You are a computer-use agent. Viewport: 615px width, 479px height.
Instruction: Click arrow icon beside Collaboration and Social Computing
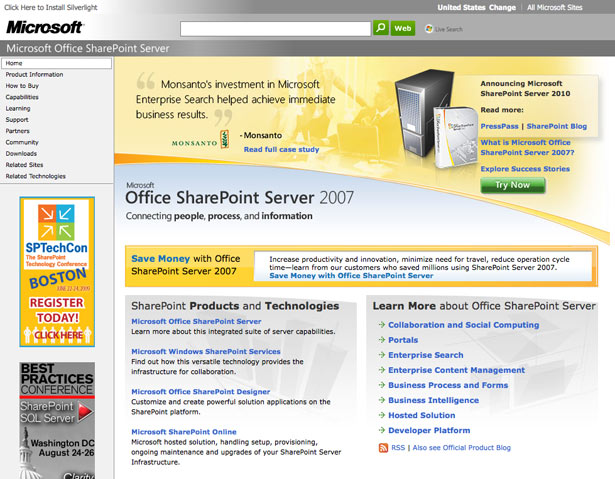382,324
